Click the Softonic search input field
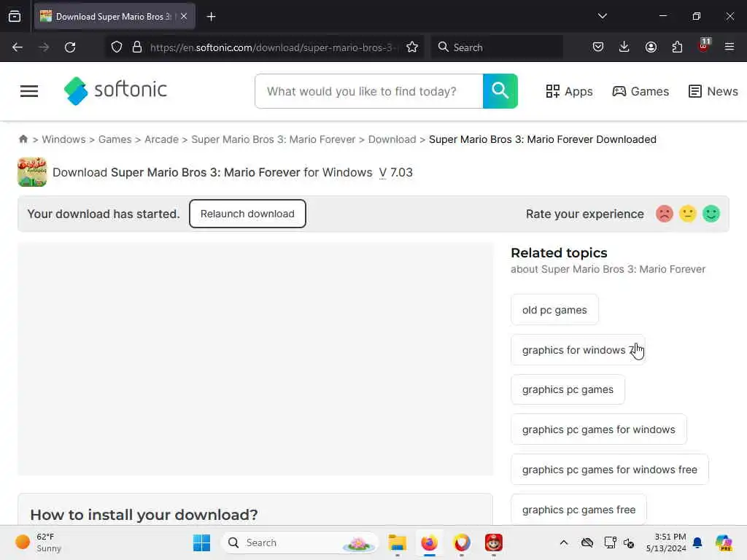This screenshot has width=747, height=560. [369, 91]
